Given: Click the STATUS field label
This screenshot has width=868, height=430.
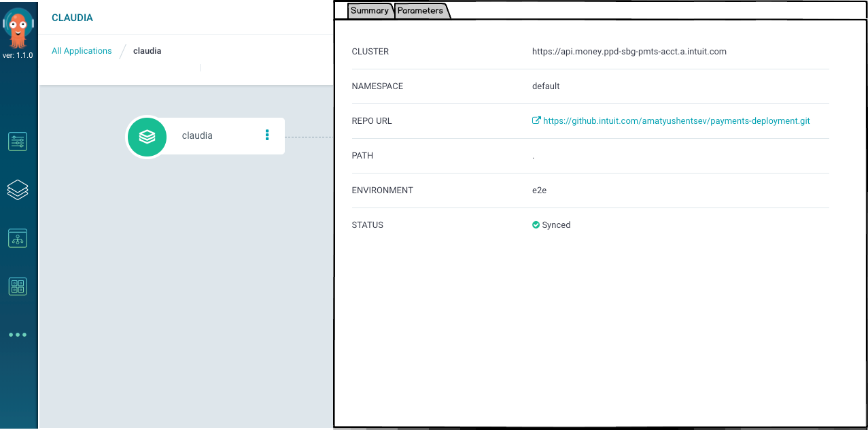Looking at the screenshot, I should 367,225.
